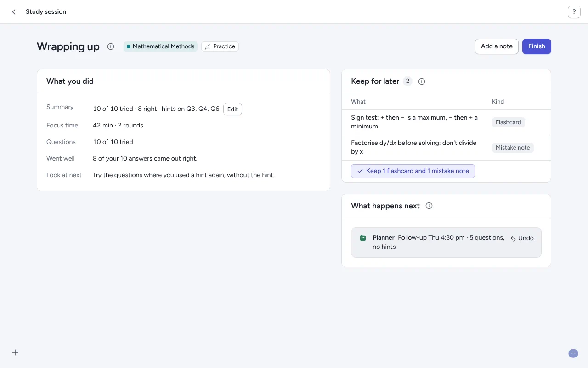Undo the planned follow-up

click(x=522, y=238)
